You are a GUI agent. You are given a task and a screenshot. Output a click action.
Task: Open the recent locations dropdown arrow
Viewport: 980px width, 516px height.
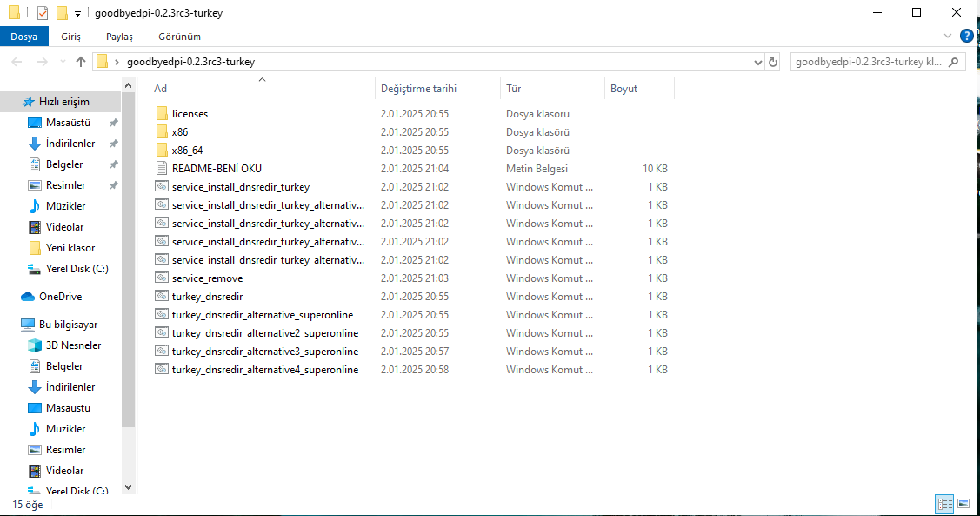63,61
